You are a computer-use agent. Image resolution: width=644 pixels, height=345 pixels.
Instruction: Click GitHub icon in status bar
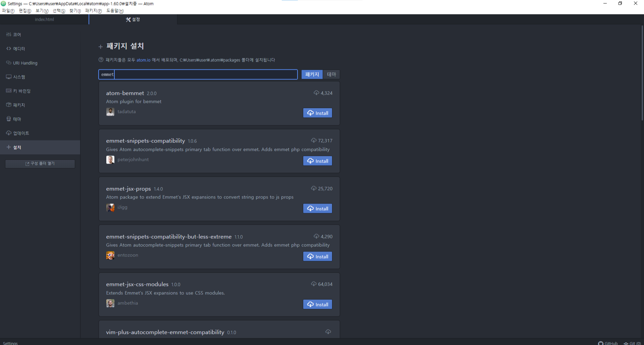tap(600, 343)
